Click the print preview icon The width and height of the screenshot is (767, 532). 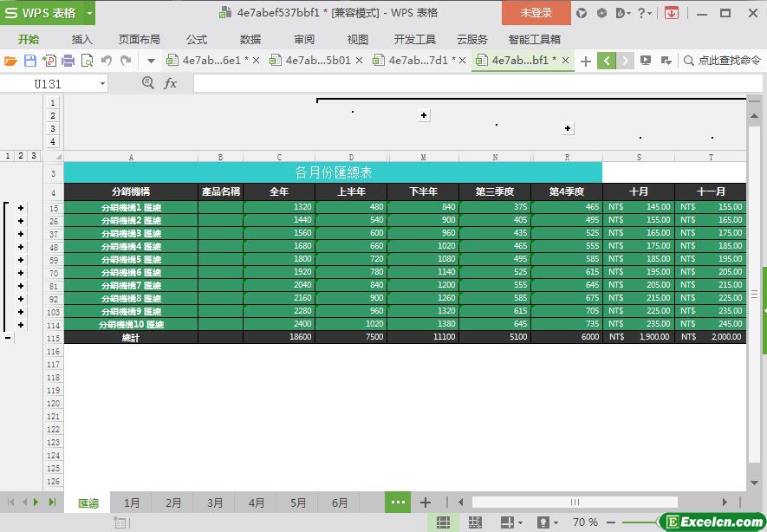point(87,61)
